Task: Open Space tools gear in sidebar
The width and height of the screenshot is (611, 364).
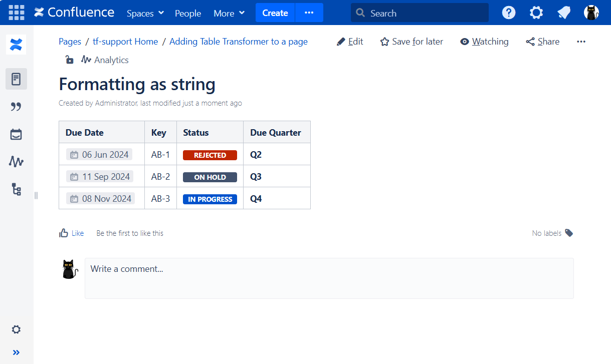Action: 16,329
